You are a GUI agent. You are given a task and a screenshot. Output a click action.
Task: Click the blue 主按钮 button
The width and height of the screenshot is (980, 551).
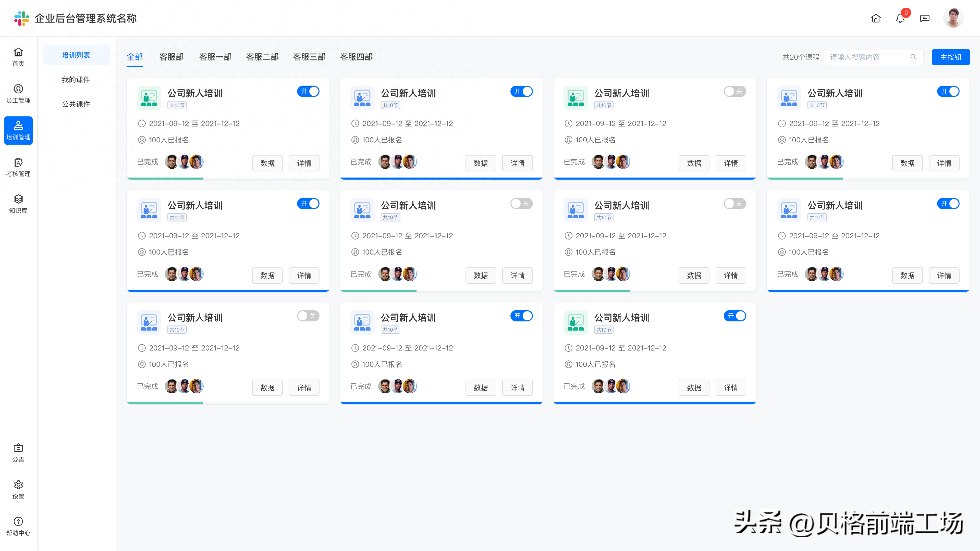[950, 57]
